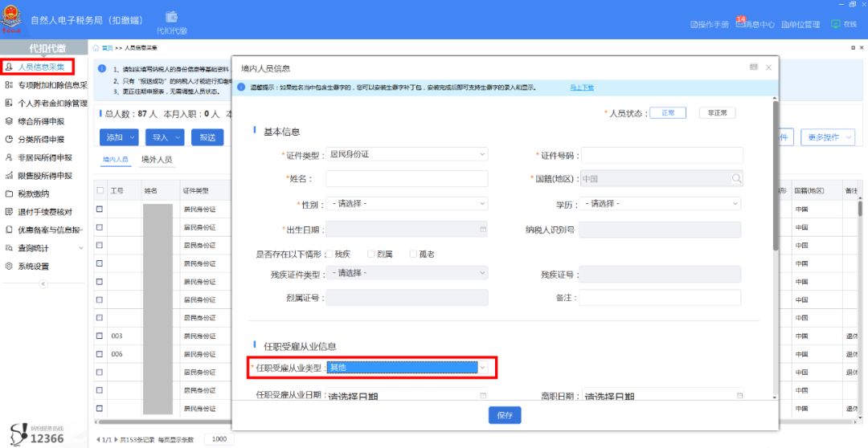This screenshot has width=868, height=448.
Task: Click the 退付手续费核对 sidebar icon
Action: point(8,212)
